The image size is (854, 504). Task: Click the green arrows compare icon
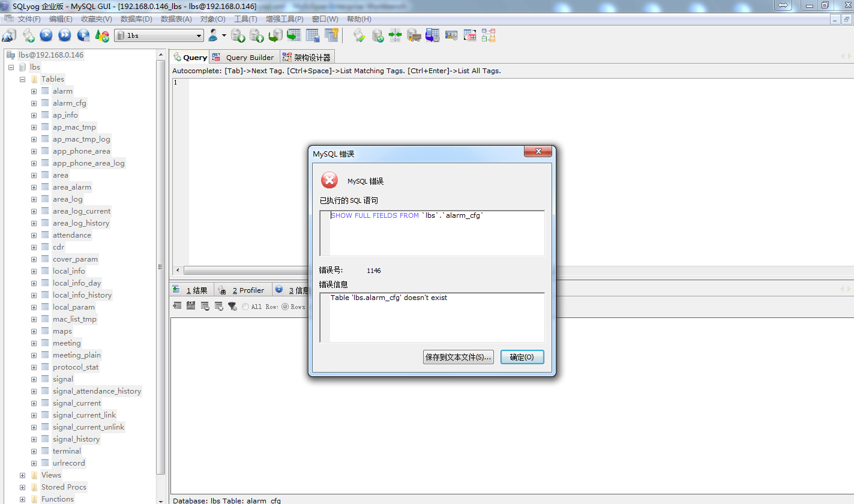point(395,35)
